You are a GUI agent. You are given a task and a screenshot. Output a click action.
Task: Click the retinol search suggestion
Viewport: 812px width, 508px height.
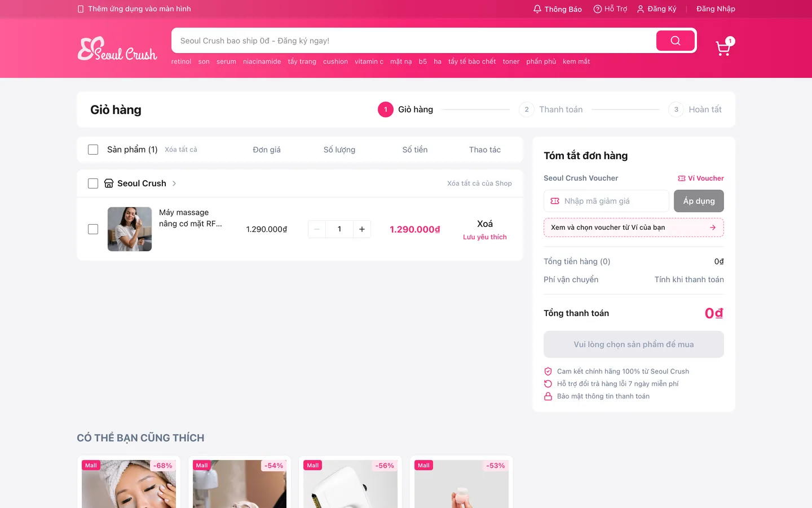pos(181,62)
